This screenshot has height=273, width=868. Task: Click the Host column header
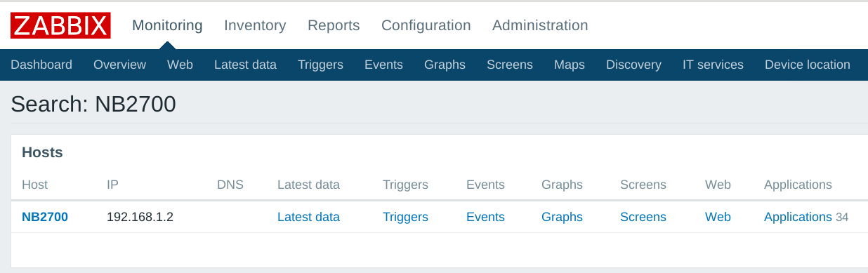pyautogui.click(x=35, y=185)
